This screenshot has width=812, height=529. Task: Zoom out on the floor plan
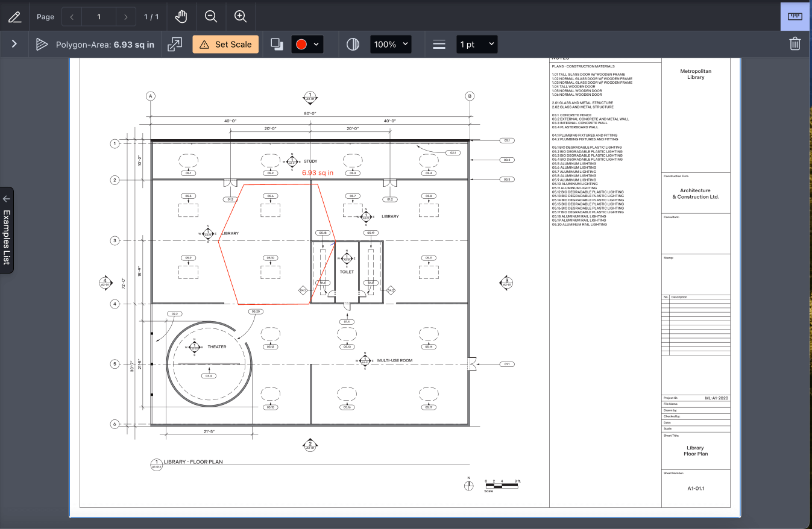coord(211,16)
